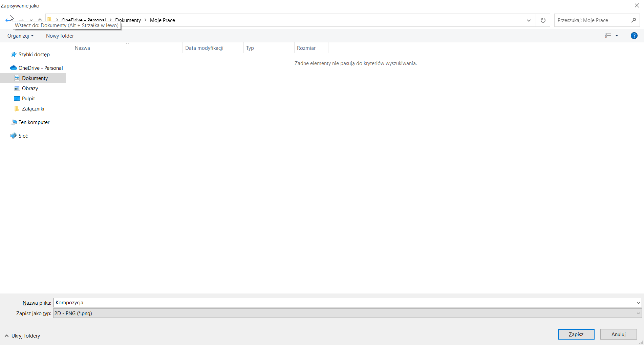This screenshot has height=345, width=644.
Task: Click the up-one-level arrow icon
Action: pyautogui.click(x=40, y=20)
